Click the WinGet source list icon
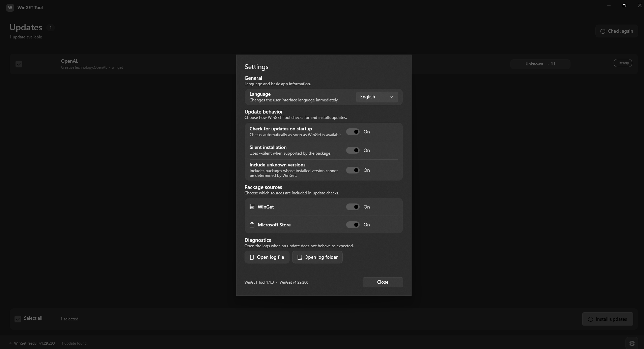The height and width of the screenshot is (349, 644). [252, 207]
